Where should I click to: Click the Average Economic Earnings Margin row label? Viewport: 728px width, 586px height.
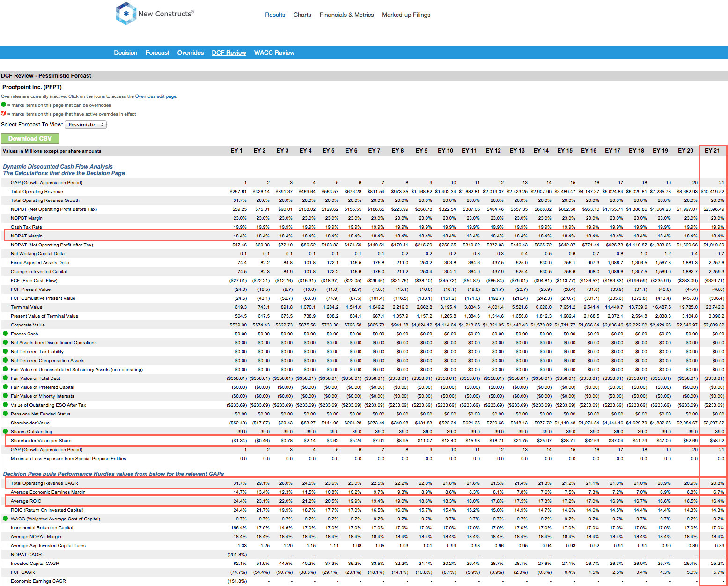point(48,492)
